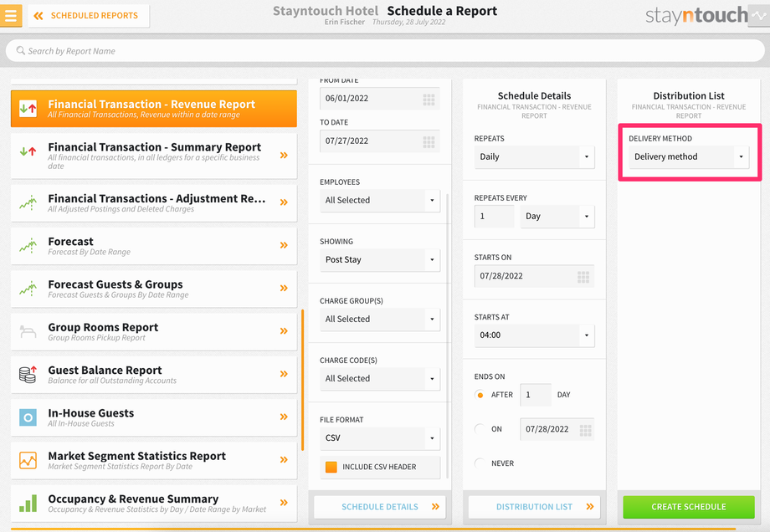Click chevron beside Financial Transaction Summary Report
The image size is (770, 532).
[x=284, y=155]
